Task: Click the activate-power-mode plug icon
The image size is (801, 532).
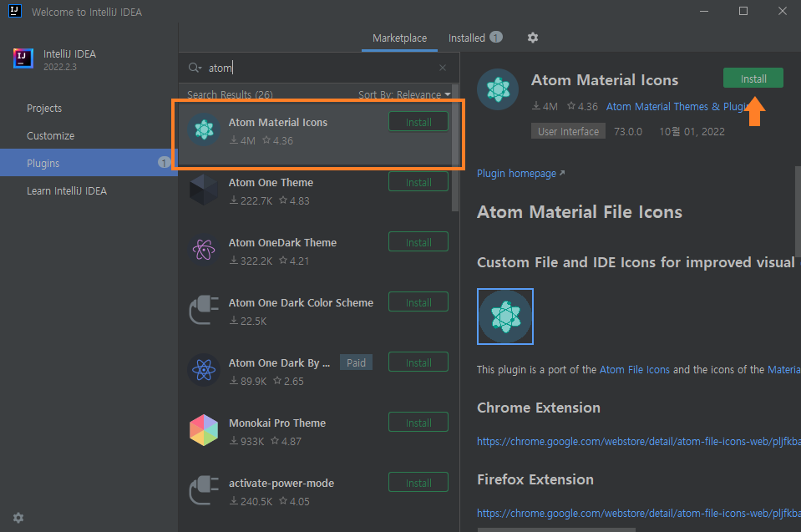Action: click(204, 490)
